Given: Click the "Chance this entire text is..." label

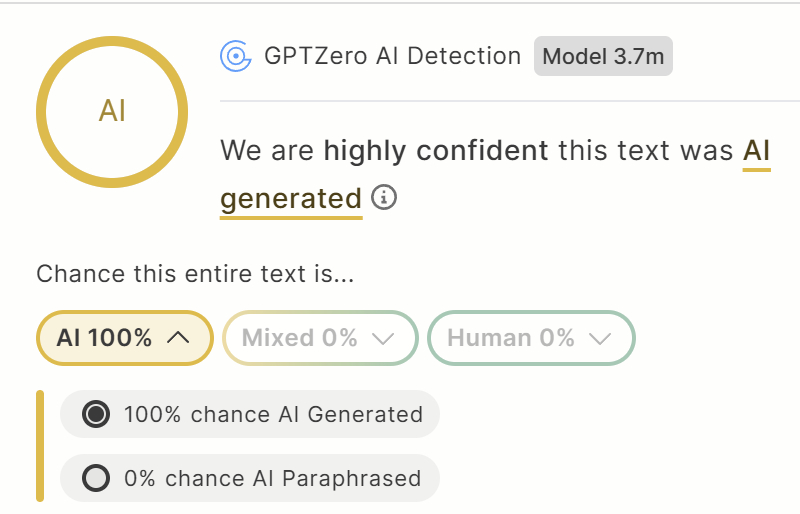Looking at the screenshot, I should point(195,273).
